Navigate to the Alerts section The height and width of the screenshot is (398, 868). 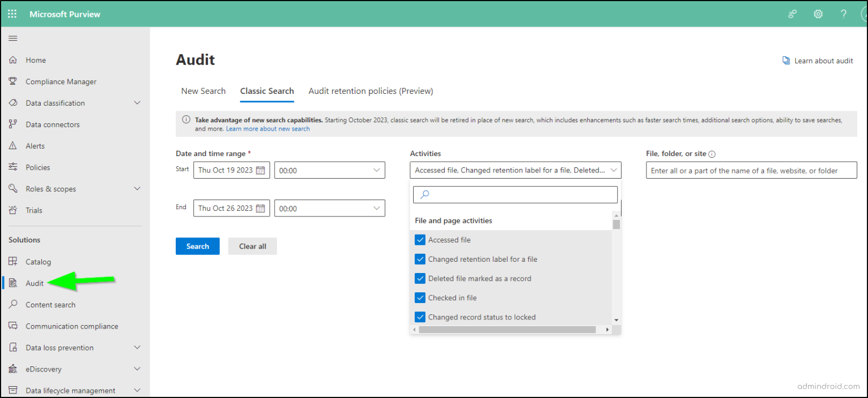coord(36,145)
